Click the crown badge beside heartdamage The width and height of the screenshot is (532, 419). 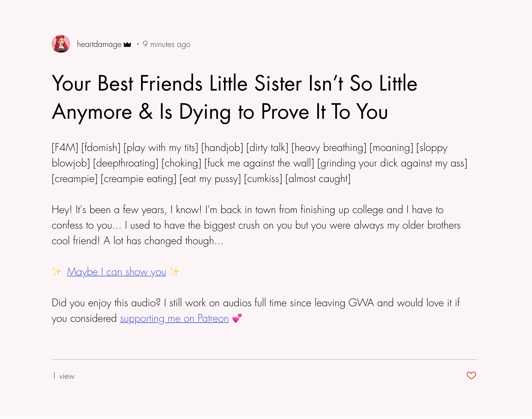point(127,45)
